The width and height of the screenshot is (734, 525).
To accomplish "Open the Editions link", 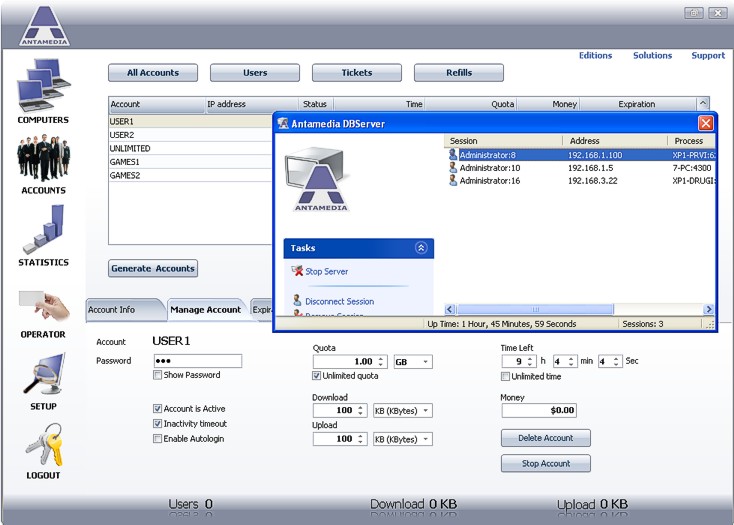I will pyautogui.click(x=595, y=55).
